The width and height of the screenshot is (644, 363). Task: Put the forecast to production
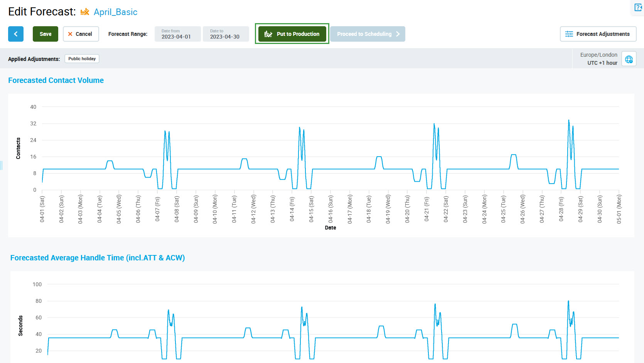[x=292, y=34]
